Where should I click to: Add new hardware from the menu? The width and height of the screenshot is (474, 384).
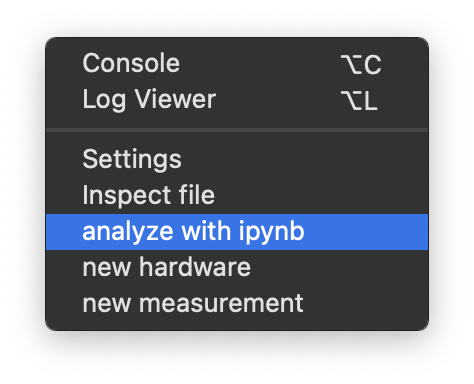point(237,267)
